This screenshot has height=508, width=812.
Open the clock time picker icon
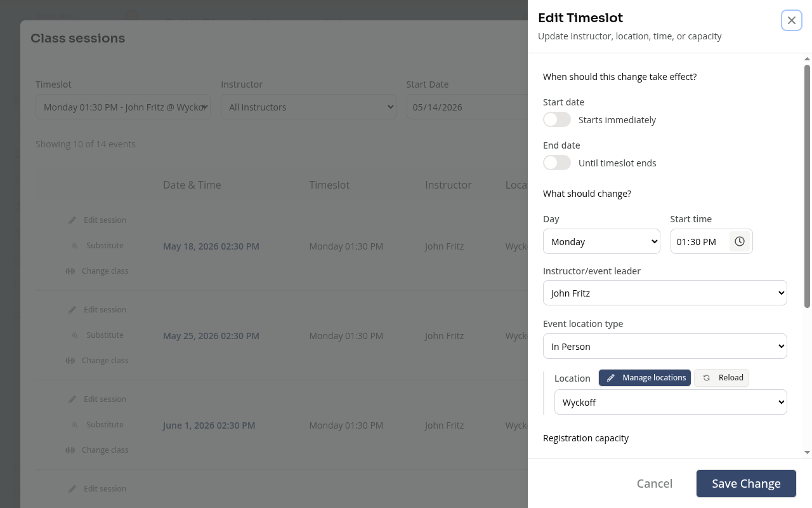tap(740, 241)
